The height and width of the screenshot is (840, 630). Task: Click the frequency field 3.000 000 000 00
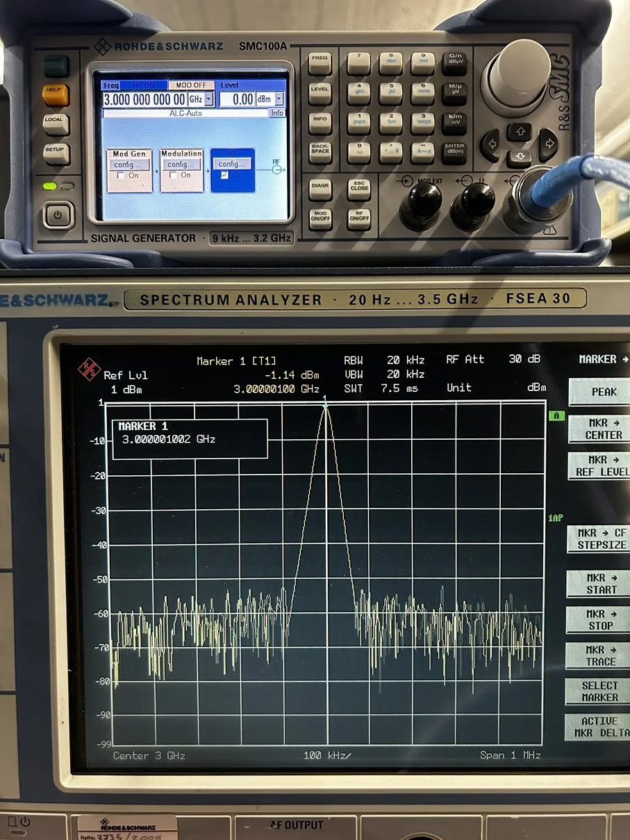coord(144,99)
